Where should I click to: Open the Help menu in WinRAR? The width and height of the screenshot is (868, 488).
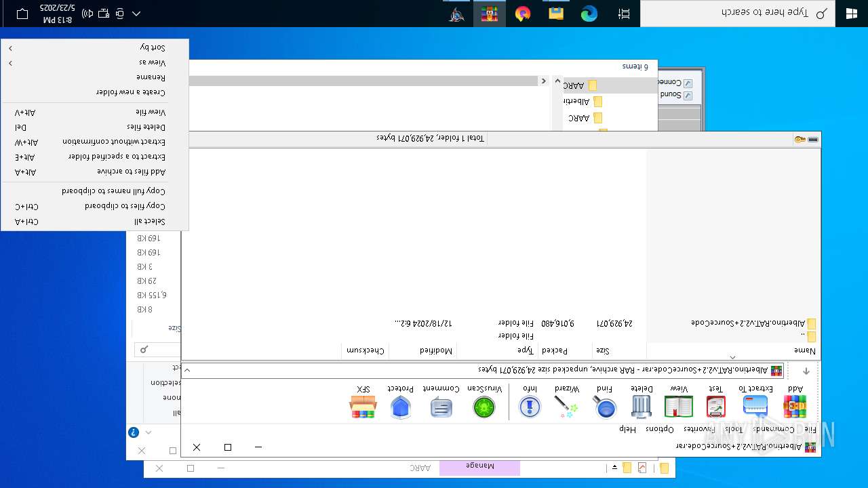point(628,429)
